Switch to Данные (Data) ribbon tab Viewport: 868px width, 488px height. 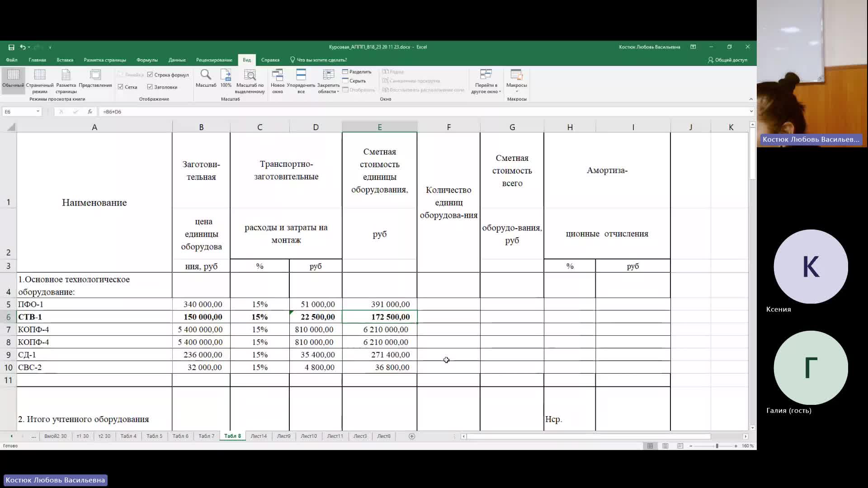pyautogui.click(x=177, y=60)
